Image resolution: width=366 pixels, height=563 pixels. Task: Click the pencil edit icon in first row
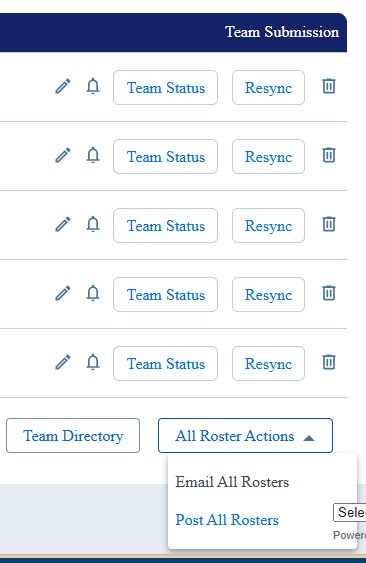(x=63, y=87)
